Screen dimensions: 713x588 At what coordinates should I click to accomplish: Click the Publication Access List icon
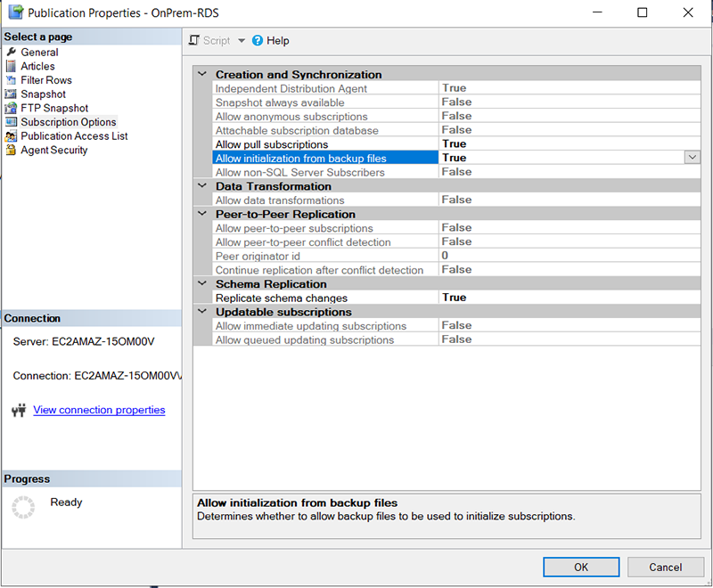coord(12,136)
